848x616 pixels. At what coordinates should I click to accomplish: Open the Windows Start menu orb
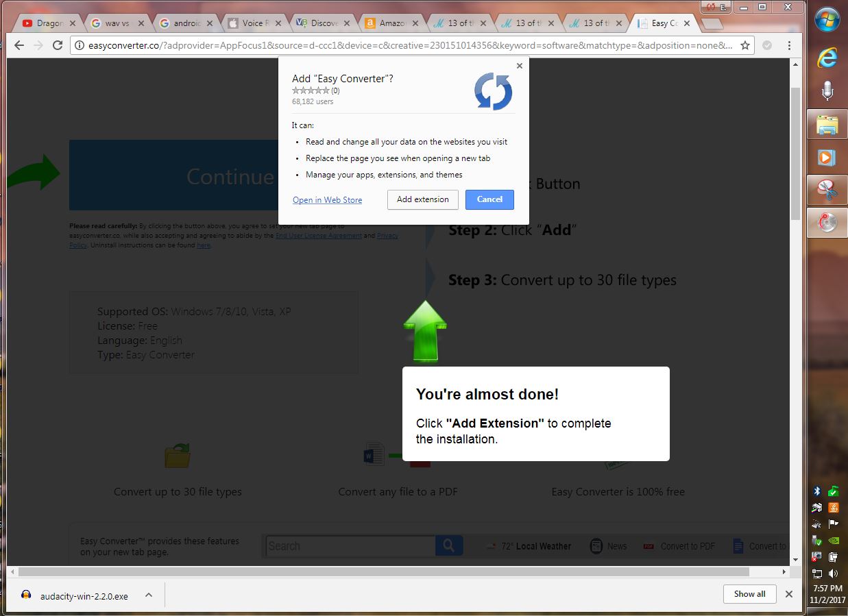827,19
